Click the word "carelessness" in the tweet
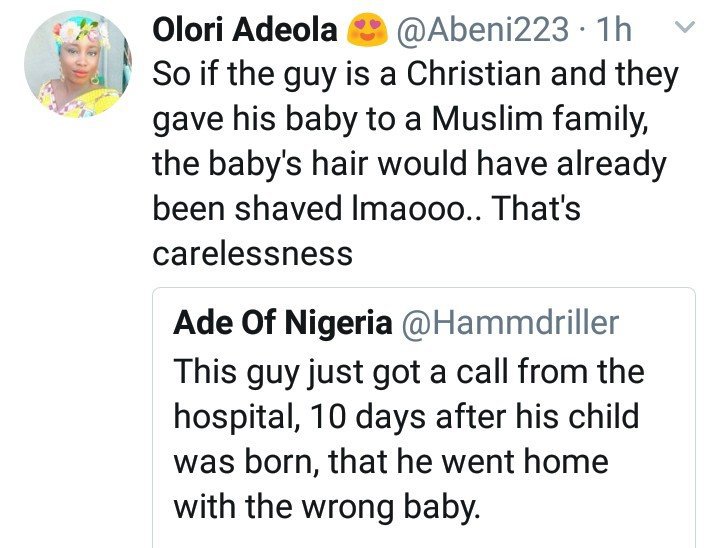720x548 pixels. click(x=252, y=252)
